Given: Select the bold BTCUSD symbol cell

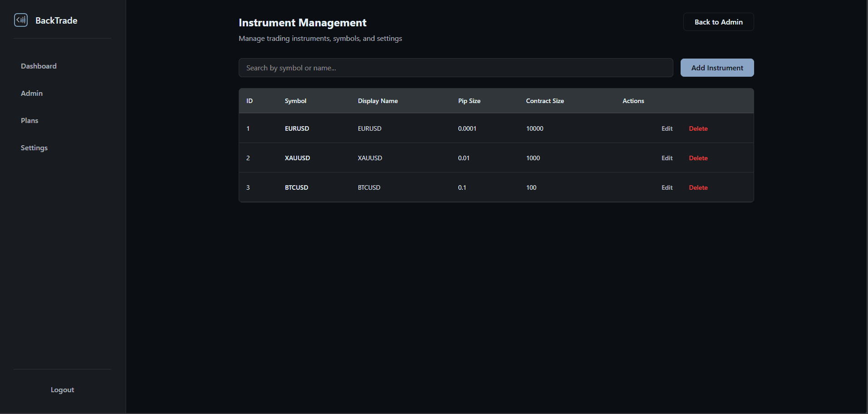Looking at the screenshot, I should tap(296, 187).
